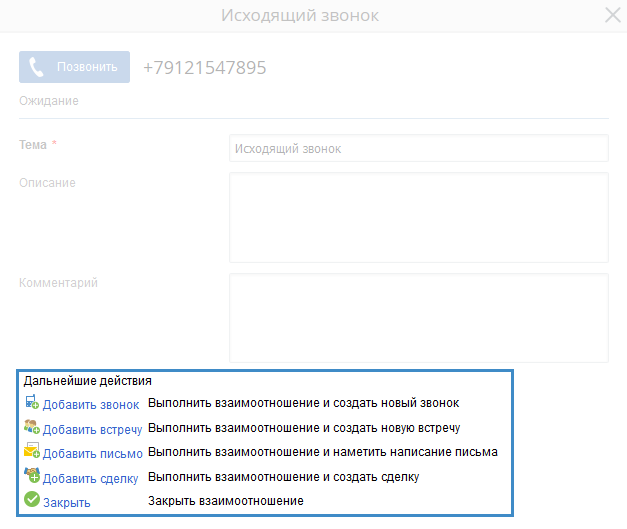Click the phone number +79121547895
The height and width of the screenshot is (529, 627).
coord(205,68)
